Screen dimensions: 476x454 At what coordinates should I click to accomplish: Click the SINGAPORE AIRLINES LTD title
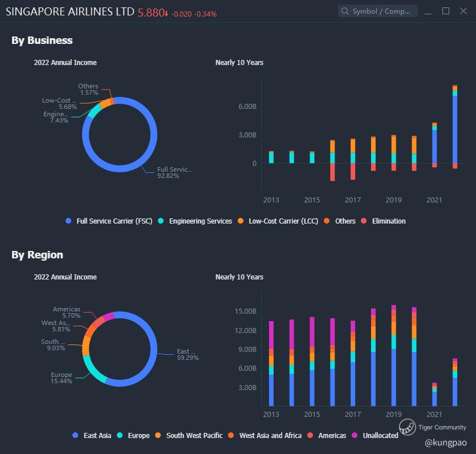(70, 11)
